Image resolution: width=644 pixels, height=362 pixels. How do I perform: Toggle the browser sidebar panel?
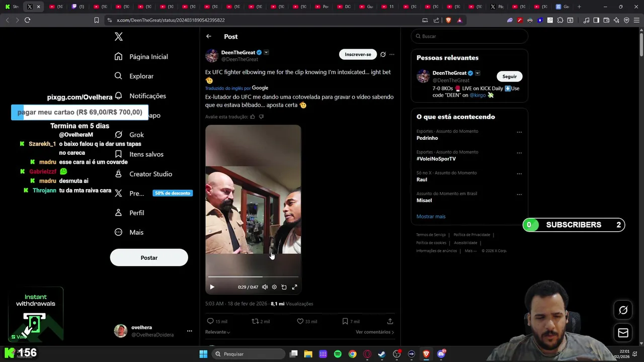(596, 20)
